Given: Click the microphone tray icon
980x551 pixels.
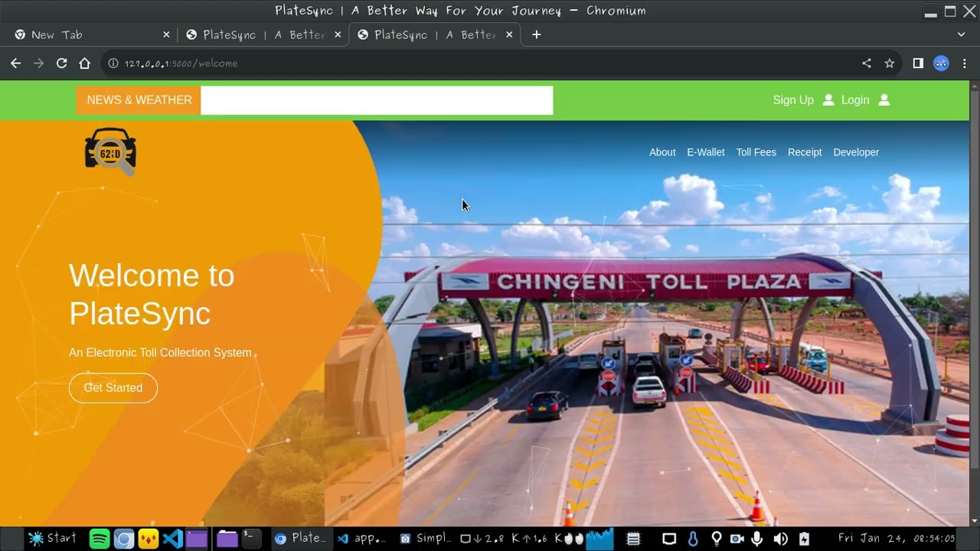Looking at the screenshot, I should coord(757,539).
